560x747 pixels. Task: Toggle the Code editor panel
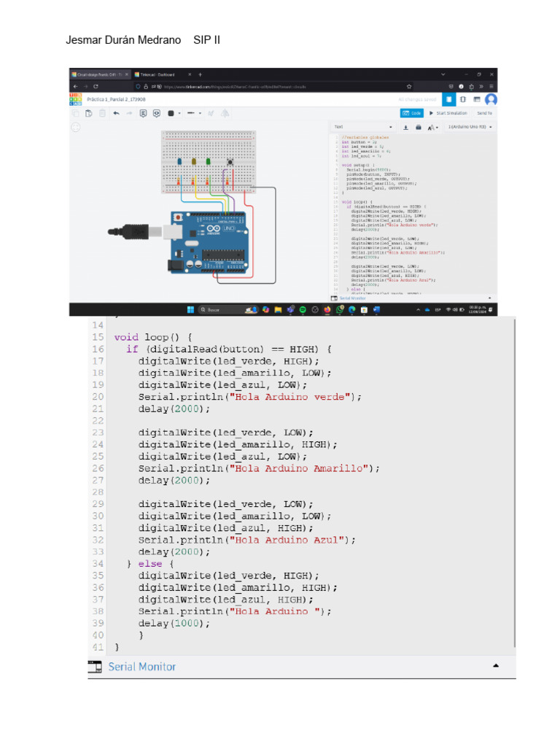[x=411, y=113]
